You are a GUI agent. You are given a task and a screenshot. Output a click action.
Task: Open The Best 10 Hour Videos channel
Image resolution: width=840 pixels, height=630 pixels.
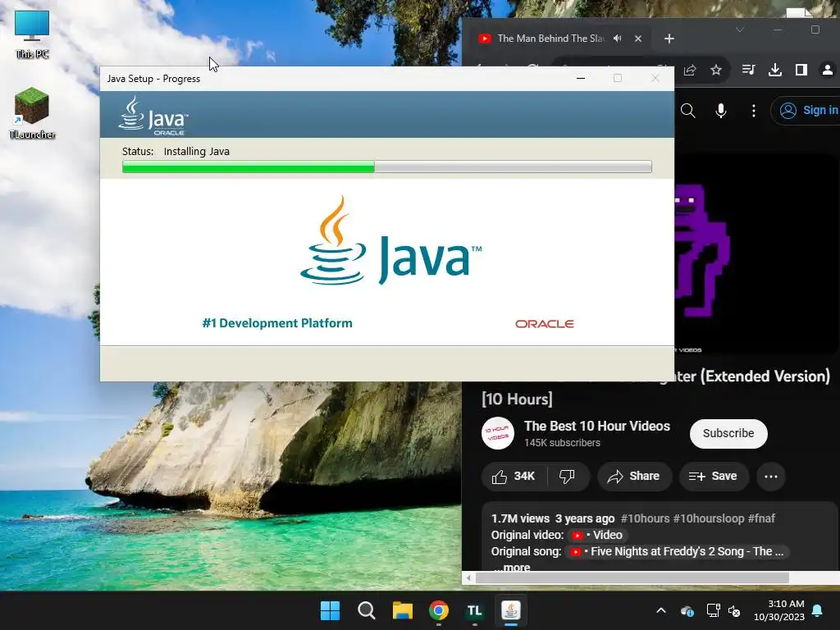coord(597,426)
